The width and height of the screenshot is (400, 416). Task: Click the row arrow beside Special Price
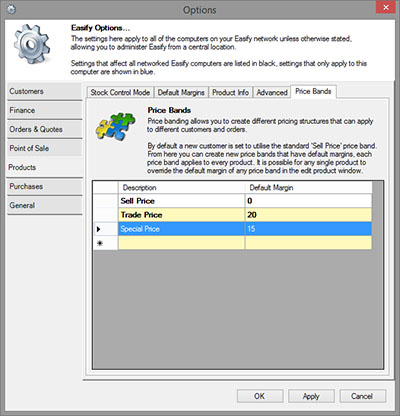[99, 229]
